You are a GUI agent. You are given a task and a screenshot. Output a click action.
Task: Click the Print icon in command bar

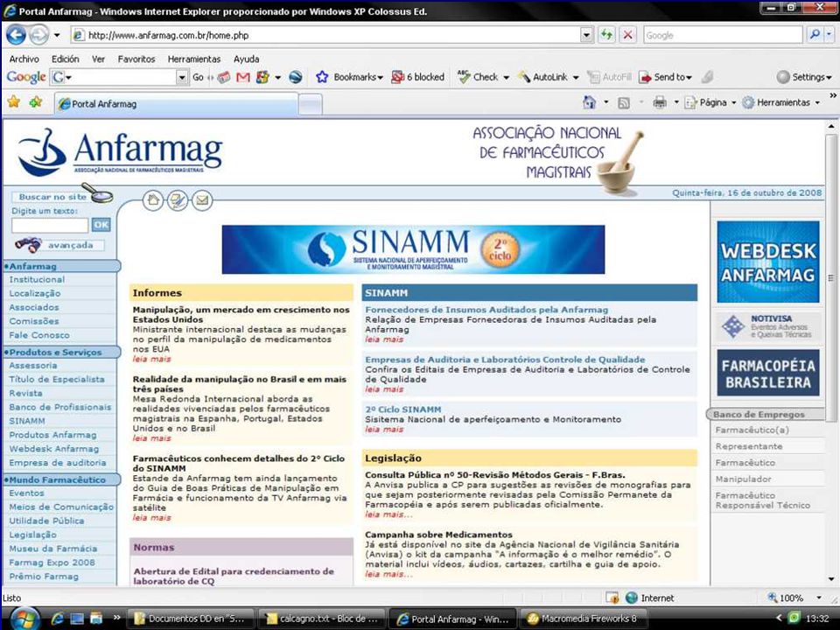(660, 103)
